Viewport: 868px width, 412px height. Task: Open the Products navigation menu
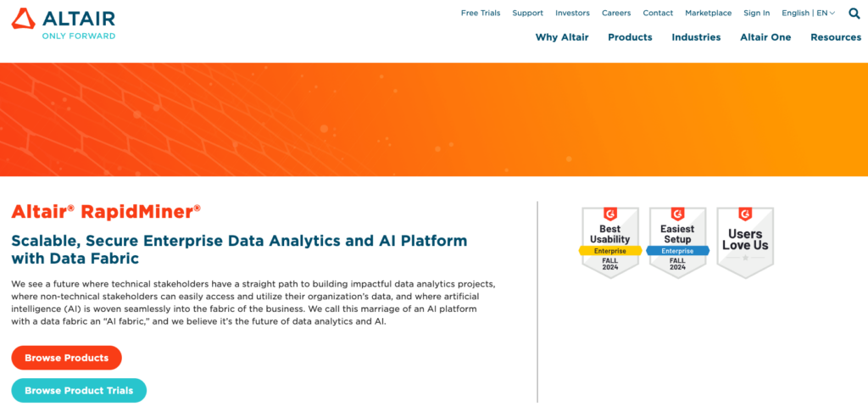[x=630, y=37]
